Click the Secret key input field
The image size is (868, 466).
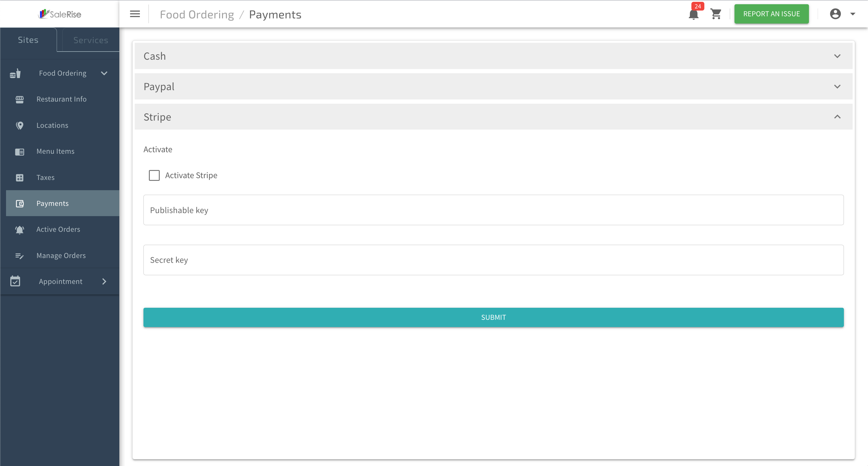pyautogui.click(x=493, y=260)
